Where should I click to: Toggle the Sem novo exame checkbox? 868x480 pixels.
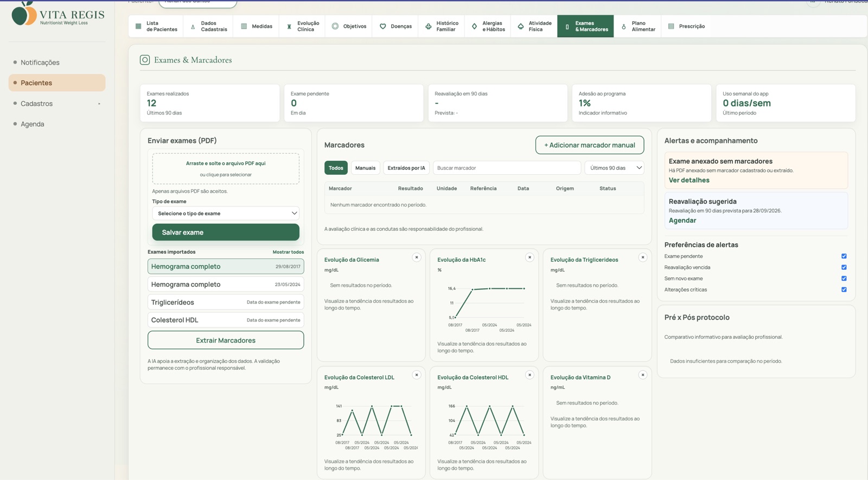pyautogui.click(x=844, y=279)
